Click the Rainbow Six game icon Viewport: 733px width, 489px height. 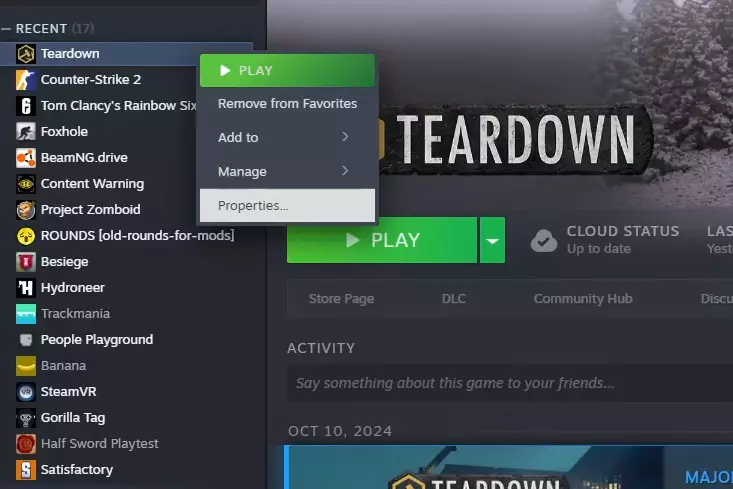[x=26, y=106]
